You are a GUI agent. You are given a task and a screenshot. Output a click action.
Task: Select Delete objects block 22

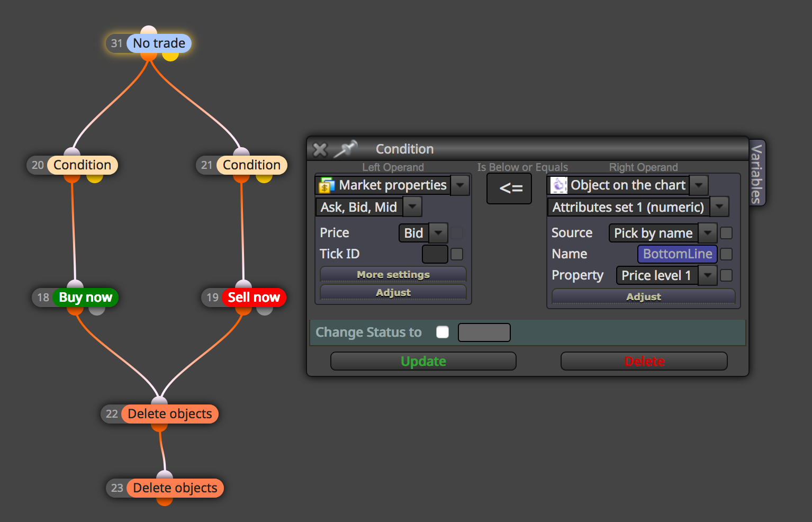click(169, 414)
